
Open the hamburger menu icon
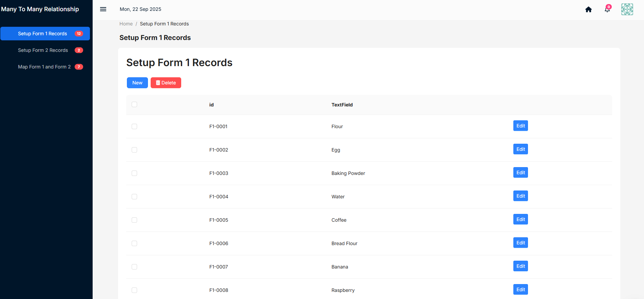coord(103,9)
